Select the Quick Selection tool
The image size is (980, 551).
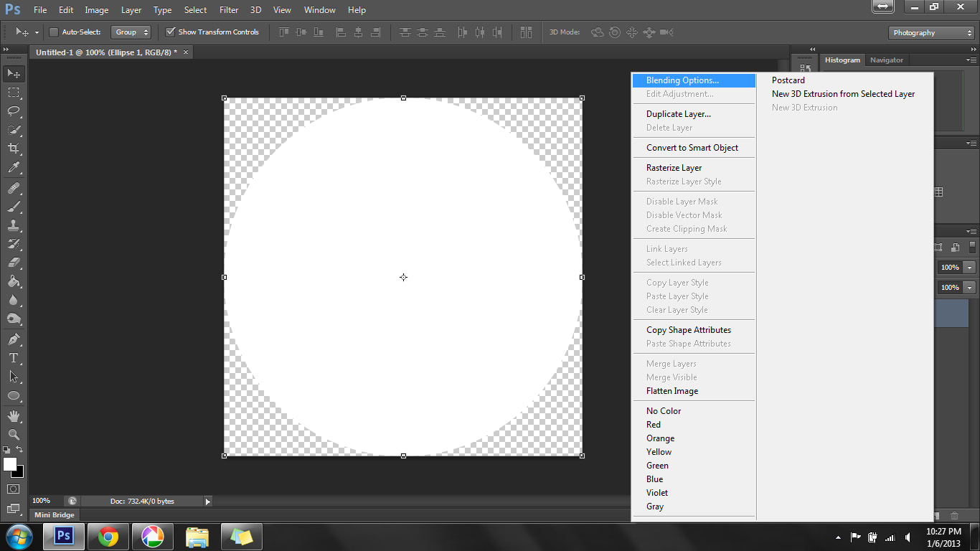click(14, 130)
